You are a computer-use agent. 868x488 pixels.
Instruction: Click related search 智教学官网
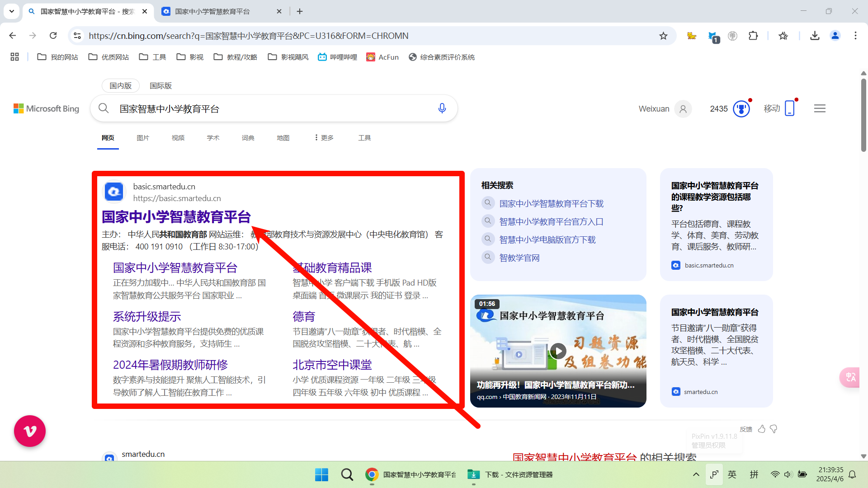coord(519,258)
